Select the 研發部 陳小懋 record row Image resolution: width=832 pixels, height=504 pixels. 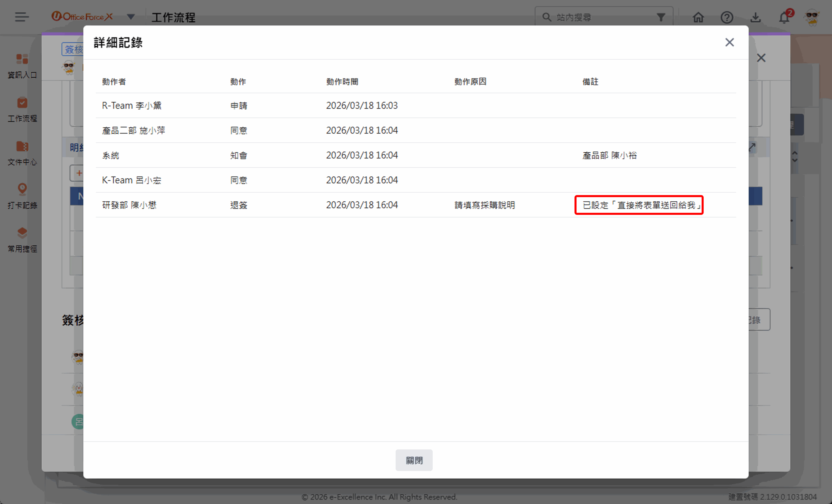point(129,205)
